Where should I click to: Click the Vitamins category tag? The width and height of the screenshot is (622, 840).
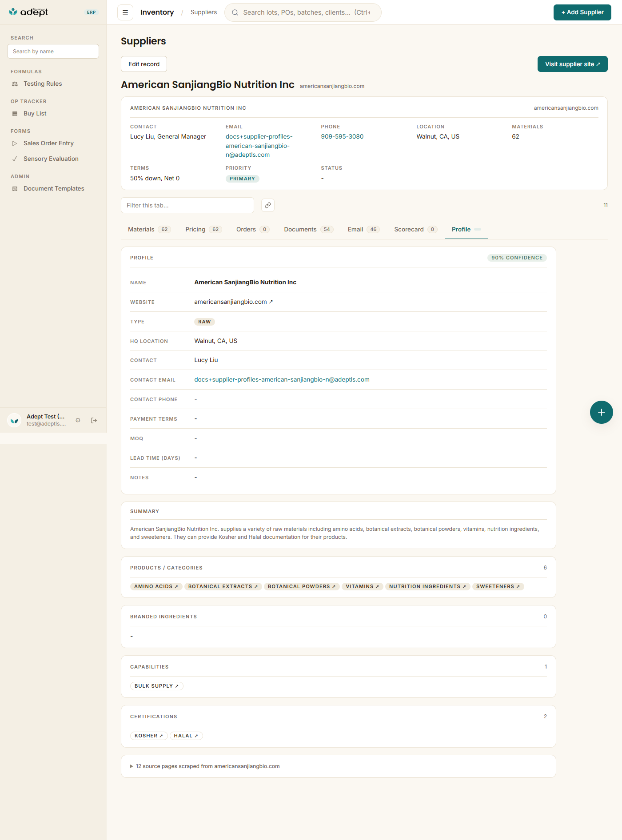(x=363, y=586)
